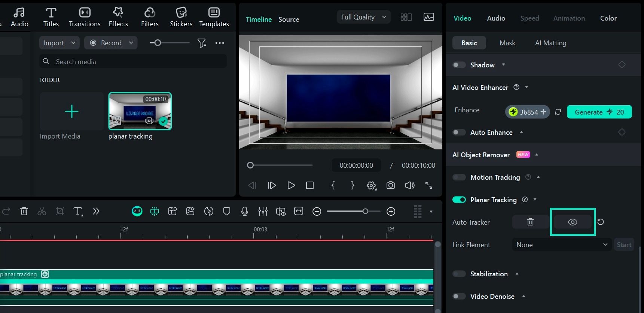Open the Titles tab
The width and height of the screenshot is (644, 313).
pyautogui.click(x=51, y=17)
